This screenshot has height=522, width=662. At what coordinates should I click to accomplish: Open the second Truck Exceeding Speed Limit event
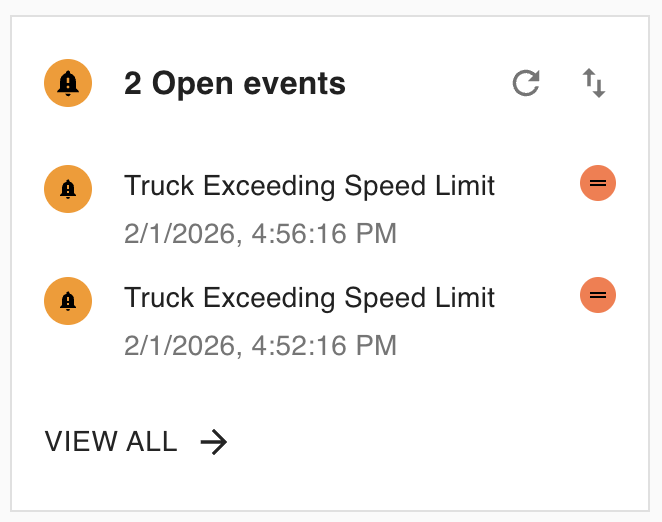point(309,298)
